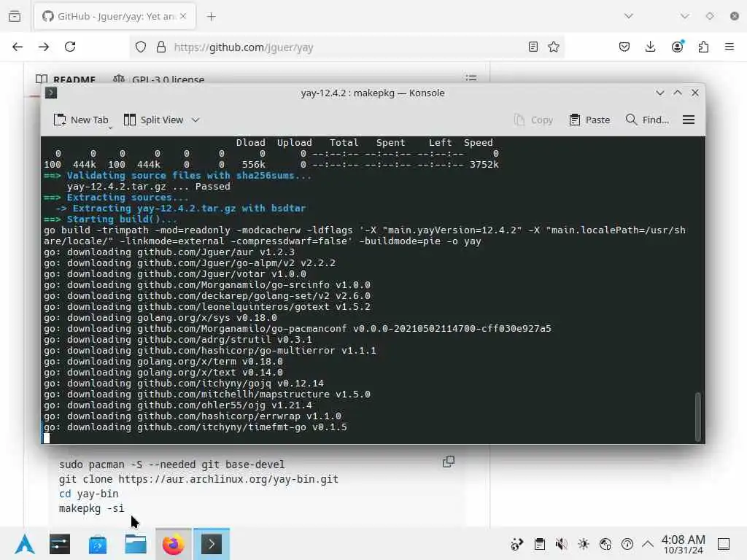Copy the yay-bin install code block
747x560 pixels.
click(449, 462)
